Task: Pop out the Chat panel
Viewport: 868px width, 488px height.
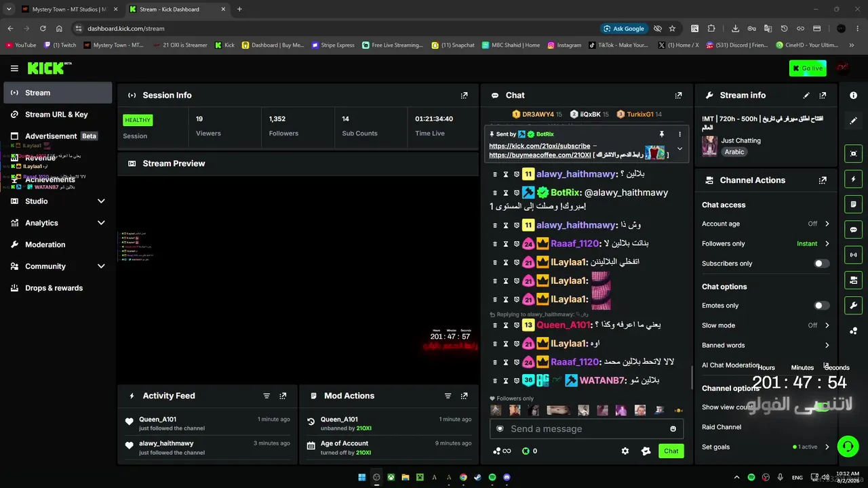Action: pyautogui.click(x=679, y=96)
